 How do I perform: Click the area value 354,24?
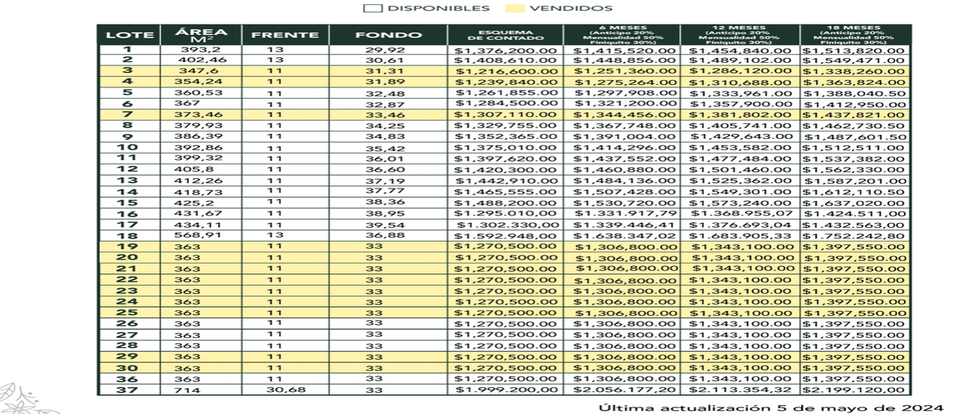[199, 82]
